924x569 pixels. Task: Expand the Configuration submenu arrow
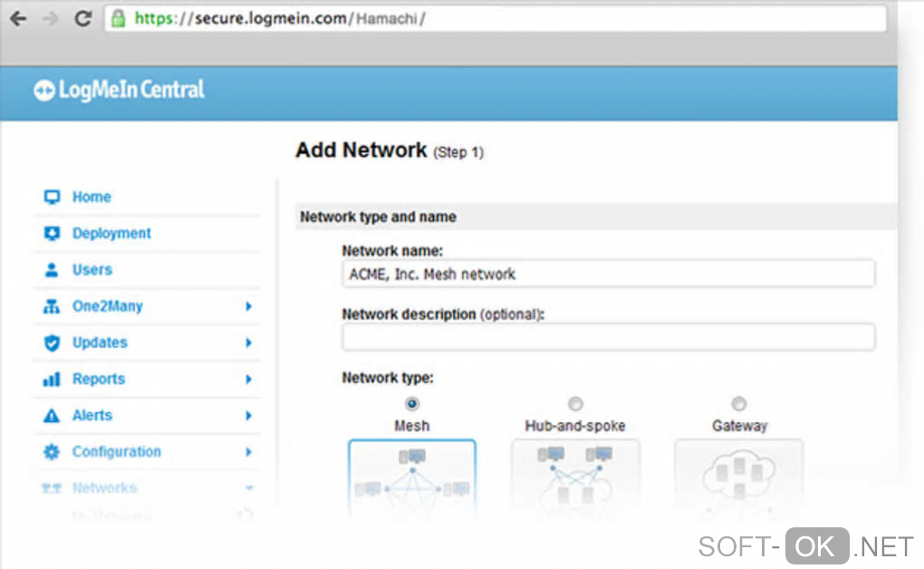[248, 452]
